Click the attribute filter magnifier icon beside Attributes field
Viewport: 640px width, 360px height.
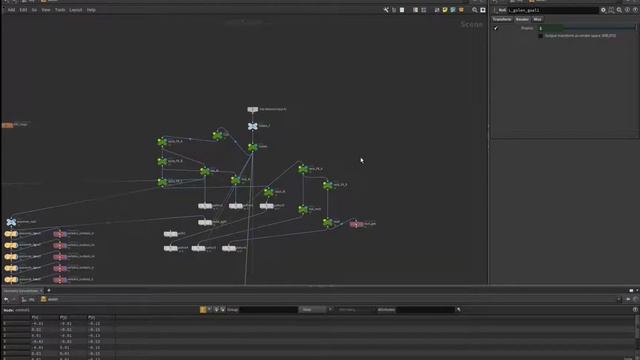click(458, 310)
